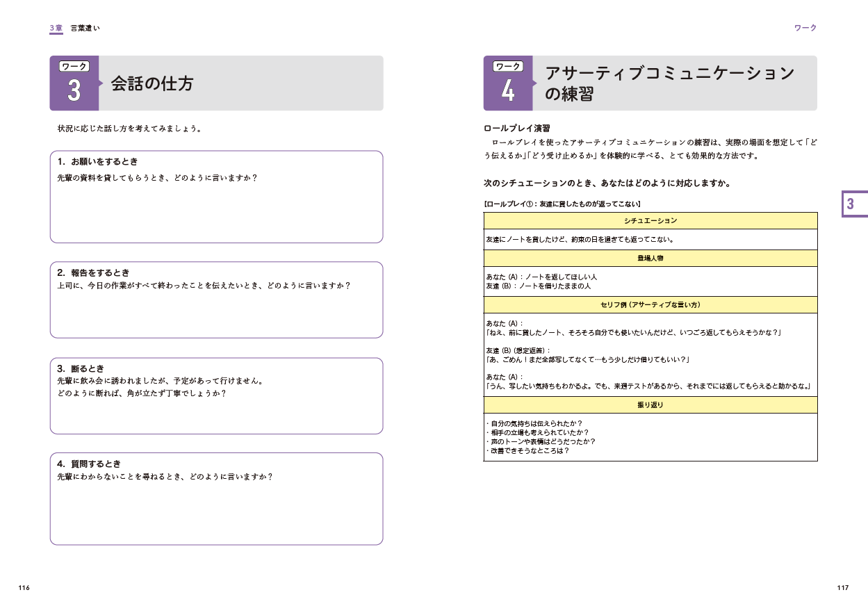Viewport: 868px width, 613px height.
Task: Click page number 117
Action: tap(842, 588)
